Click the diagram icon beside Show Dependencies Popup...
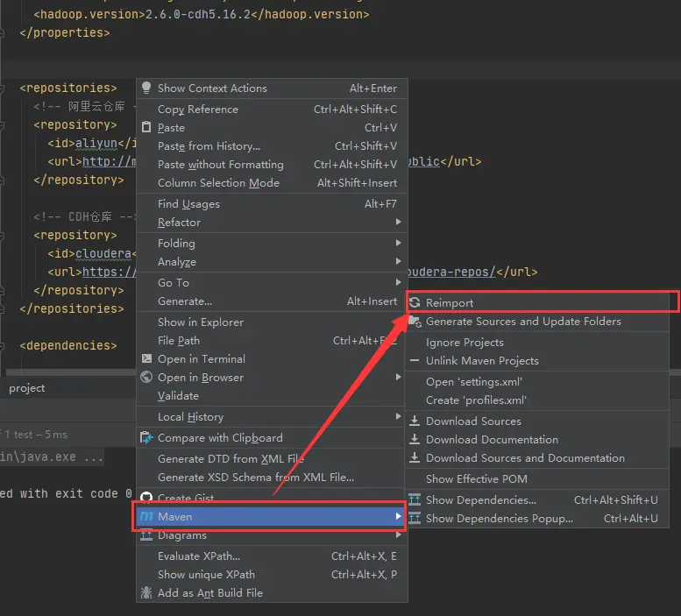Viewport: 681px width, 616px height. tap(415, 518)
